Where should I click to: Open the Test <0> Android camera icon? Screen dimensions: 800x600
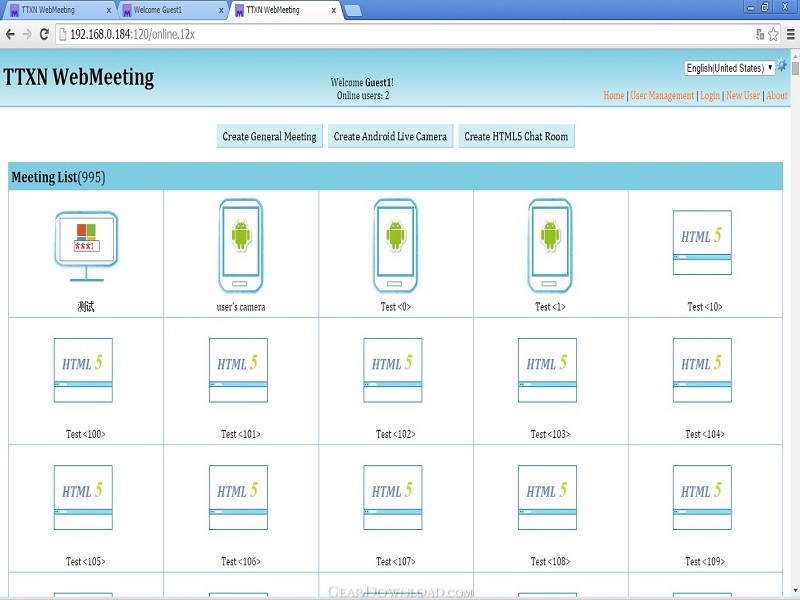pos(395,245)
